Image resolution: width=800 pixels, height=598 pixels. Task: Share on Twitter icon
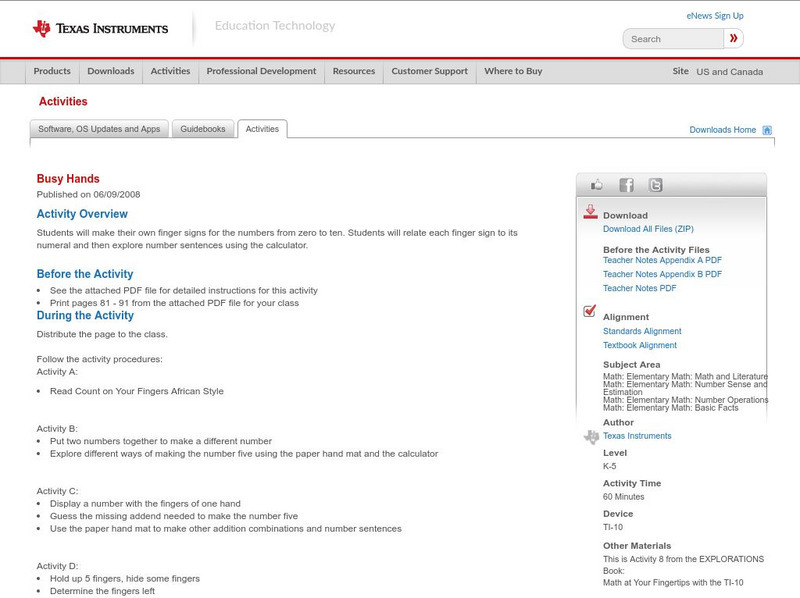(x=655, y=185)
